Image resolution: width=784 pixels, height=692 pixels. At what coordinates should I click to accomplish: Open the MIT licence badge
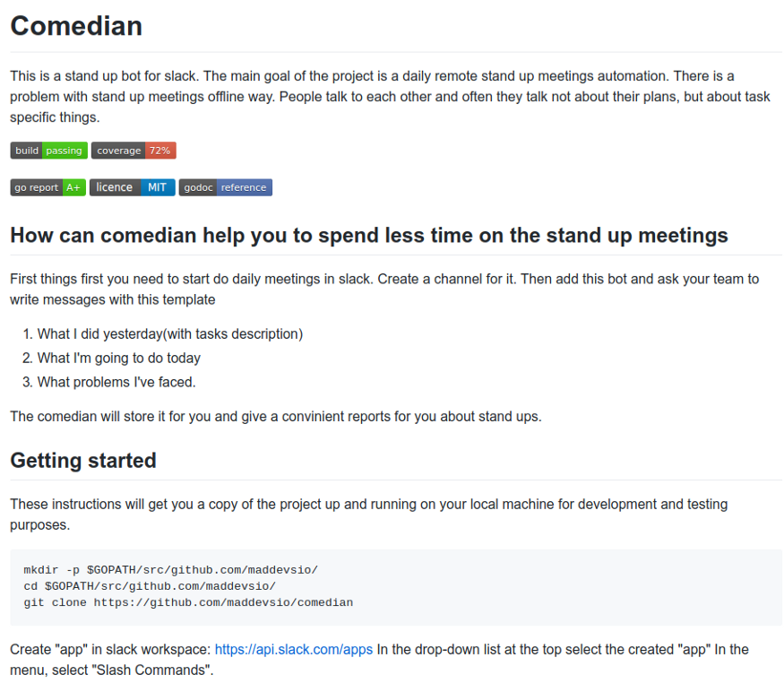[x=133, y=187]
